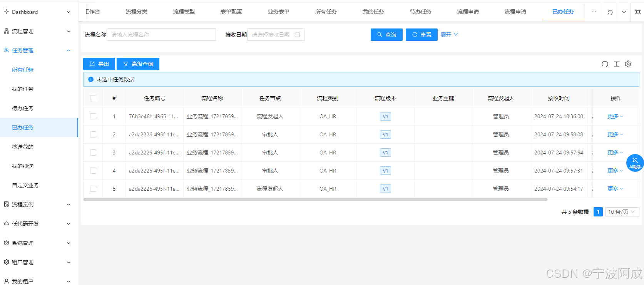644x285 pixels.
Task: Click the 低代码开发 cloud icon
Action: pyautogui.click(x=7, y=224)
